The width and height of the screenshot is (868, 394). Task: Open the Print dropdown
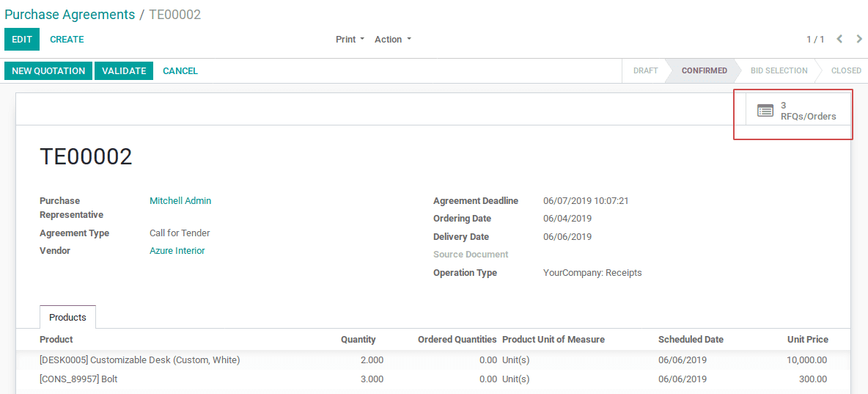[x=350, y=40]
